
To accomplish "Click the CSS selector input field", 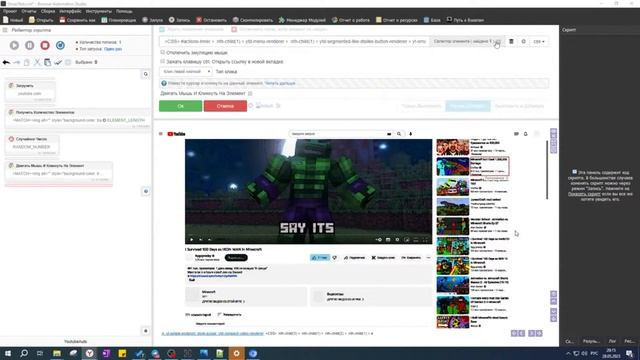I will [294, 41].
